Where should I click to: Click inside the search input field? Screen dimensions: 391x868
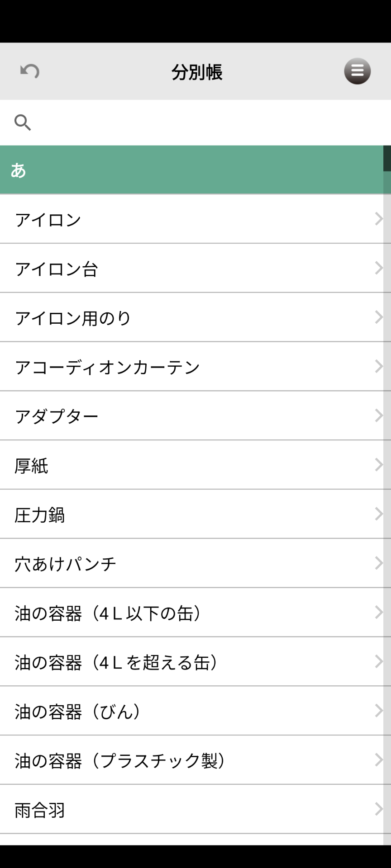click(x=204, y=123)
